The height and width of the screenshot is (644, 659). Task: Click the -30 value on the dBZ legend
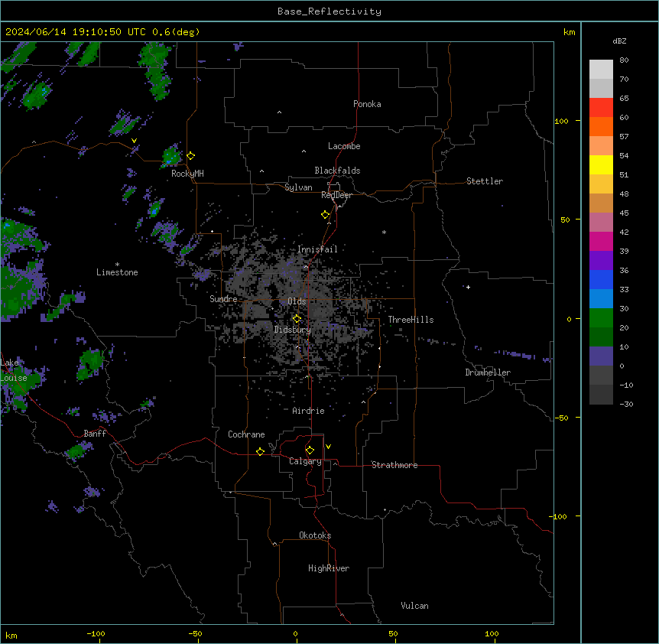(626, 404)
